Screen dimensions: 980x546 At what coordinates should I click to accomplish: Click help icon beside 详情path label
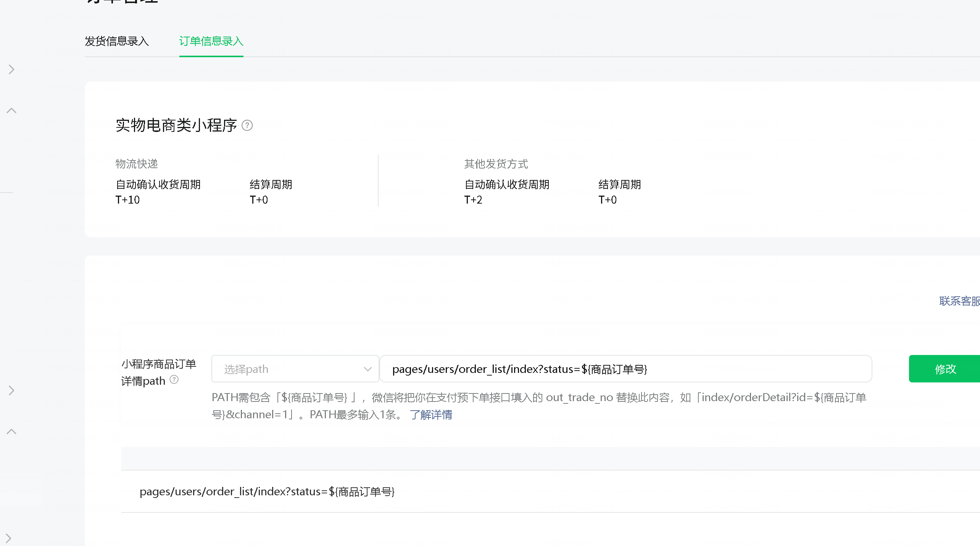pos(174,380)
